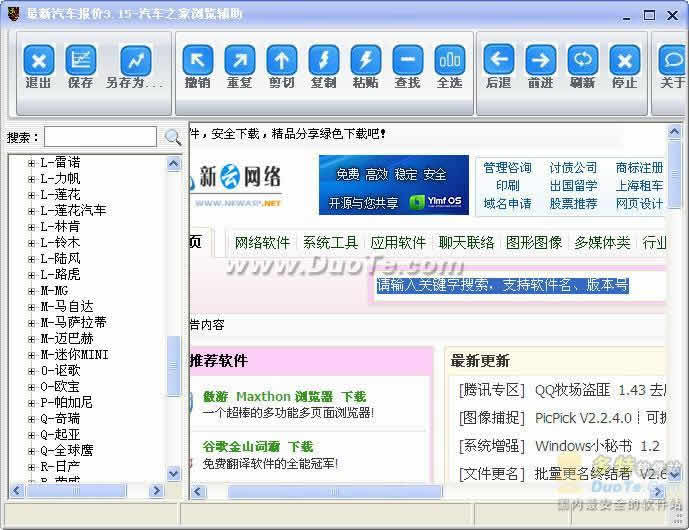Expand the L-林肯 tree node

click(x=31, y=227)
